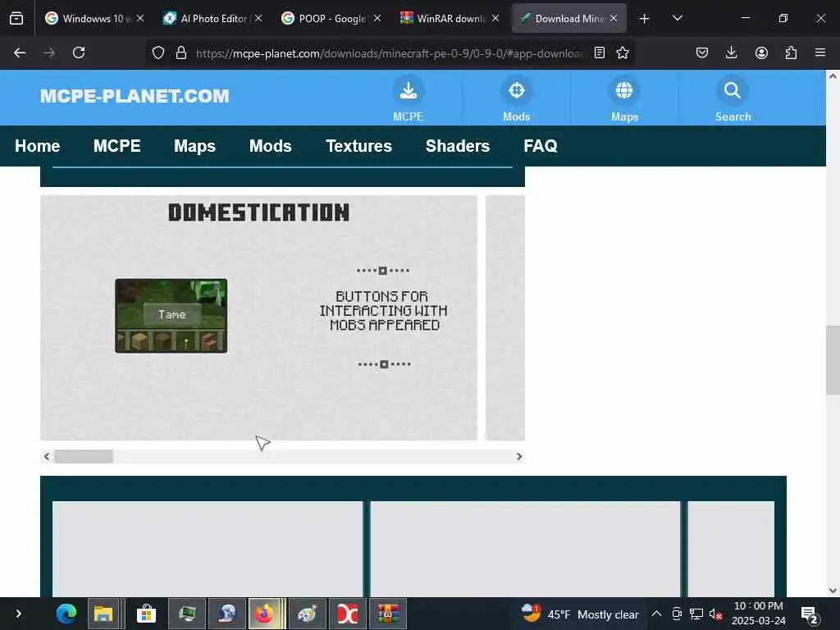Open Maps in the dark navigation bar
Screen dimensions: 840x630
point(194,146)
